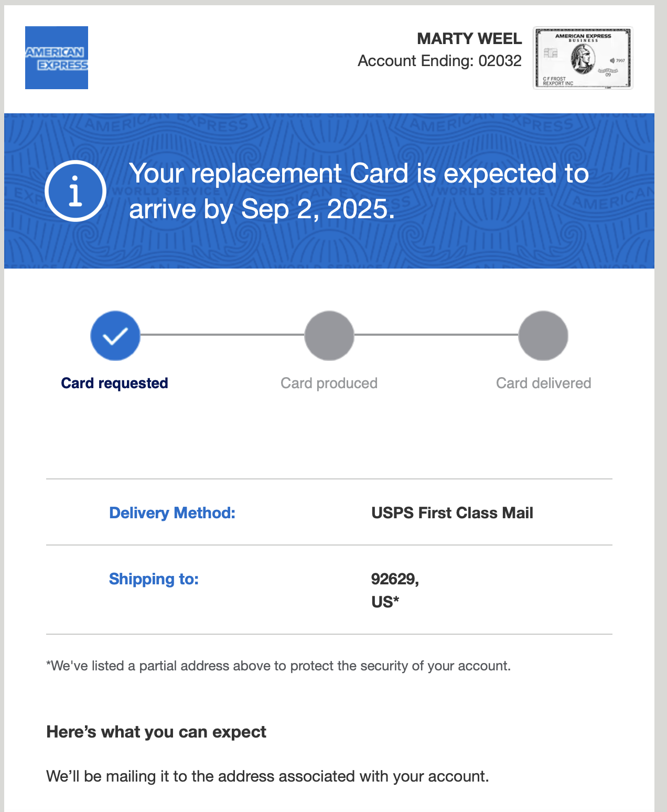Click the 92629 ZIP code text
The height and width of the screenshot is (812, 667).
394,579
